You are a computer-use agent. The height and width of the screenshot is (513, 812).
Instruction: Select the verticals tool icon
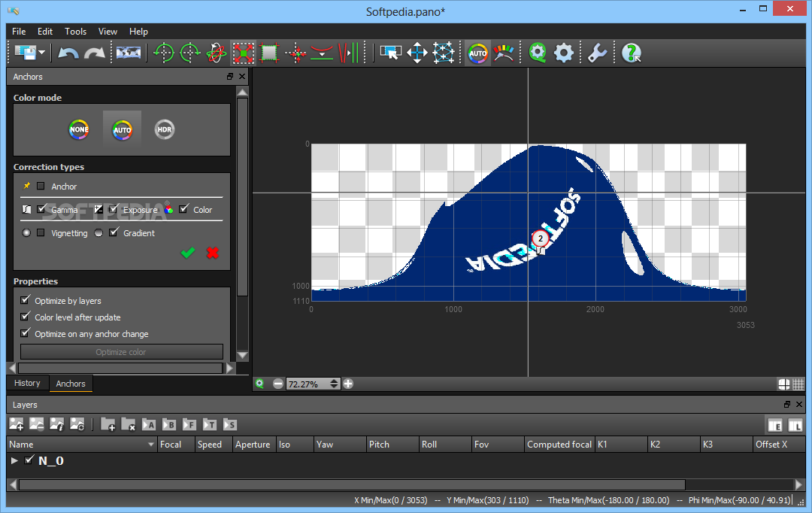pos(349,53)
